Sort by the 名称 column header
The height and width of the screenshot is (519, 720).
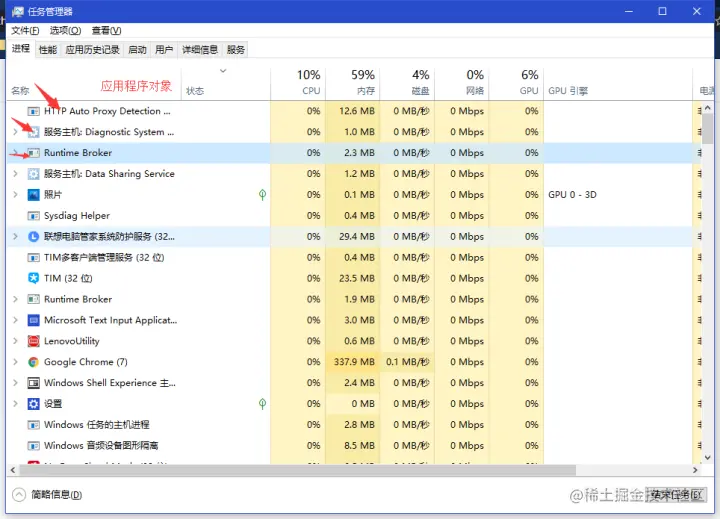pyautogui.click(x=94, y=83)
